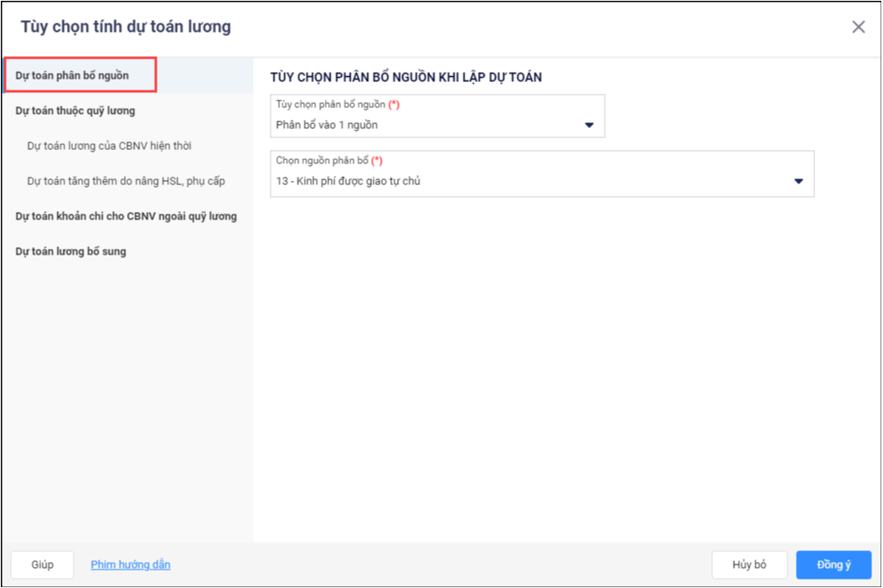Click the heading TÙY CHỌN PHÂN BỔ NGUỒN KHI LẬP DỰ TOÁN
883x588 pixels.
406,77
